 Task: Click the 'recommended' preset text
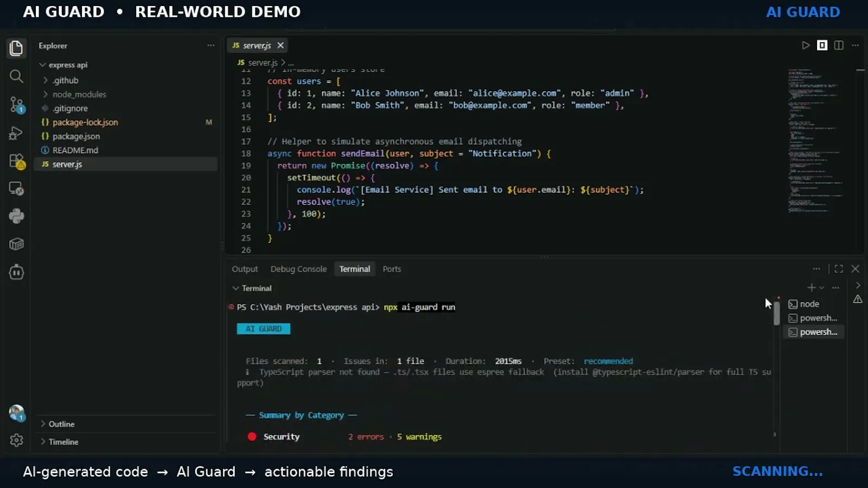[608, 361]
